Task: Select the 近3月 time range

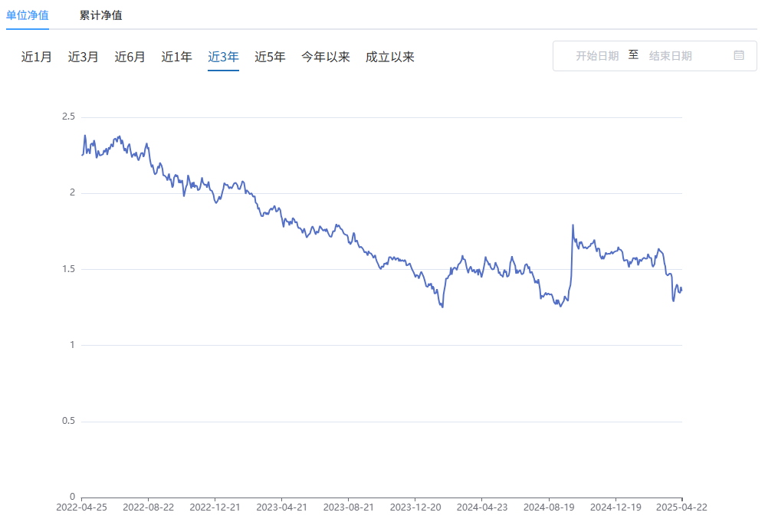Action: pyautogui.click(x=84, y=57)
